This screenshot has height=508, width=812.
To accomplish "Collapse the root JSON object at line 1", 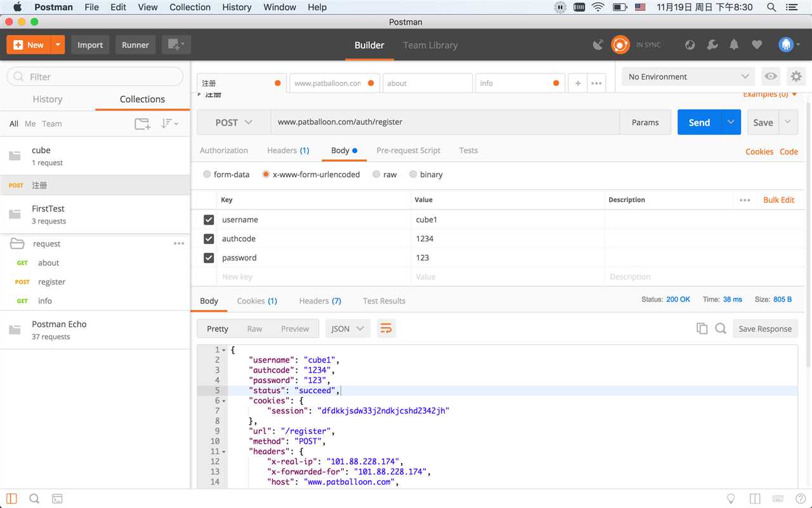I will click(x=225, y=350).
